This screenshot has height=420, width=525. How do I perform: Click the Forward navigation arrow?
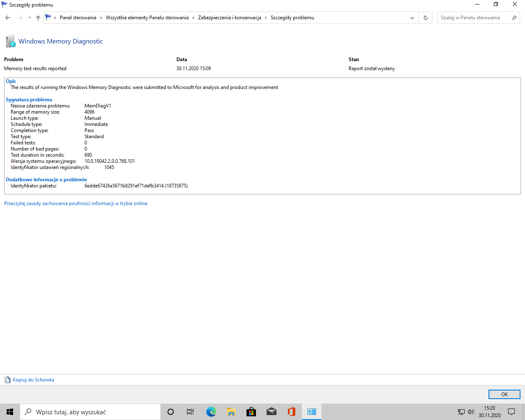click(x=20, y=18)
